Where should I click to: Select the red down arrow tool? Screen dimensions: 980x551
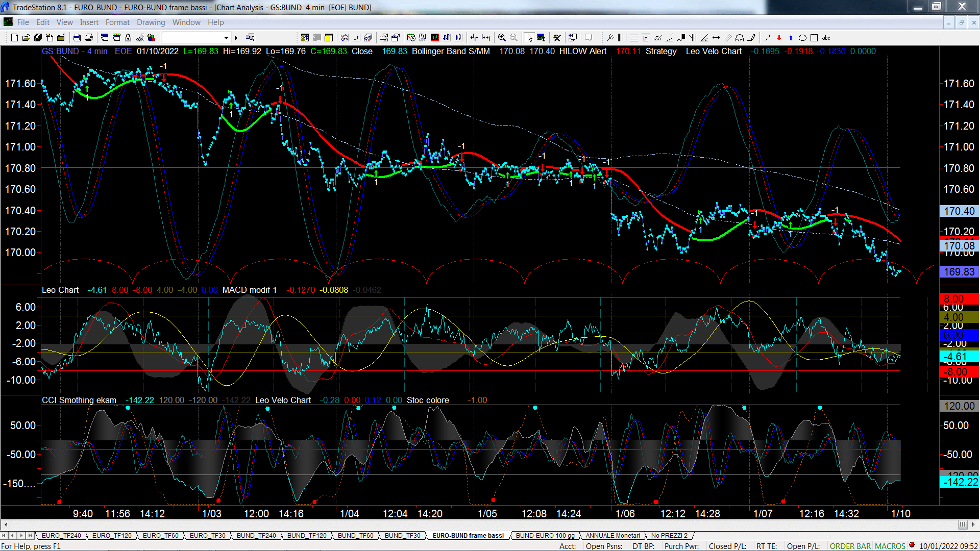(x=779, y=38)
